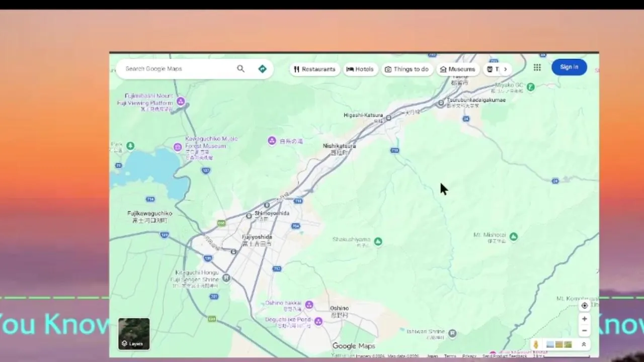Click the first Street View imagery thumbnail
Image resolution: width=644 pixels, height=362 pixels.
click(550, 344)
